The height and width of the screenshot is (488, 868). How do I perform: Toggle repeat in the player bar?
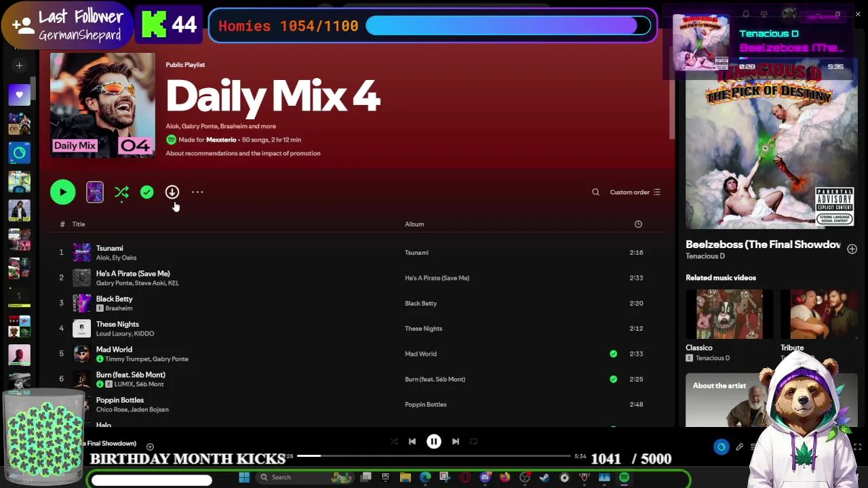474,442
